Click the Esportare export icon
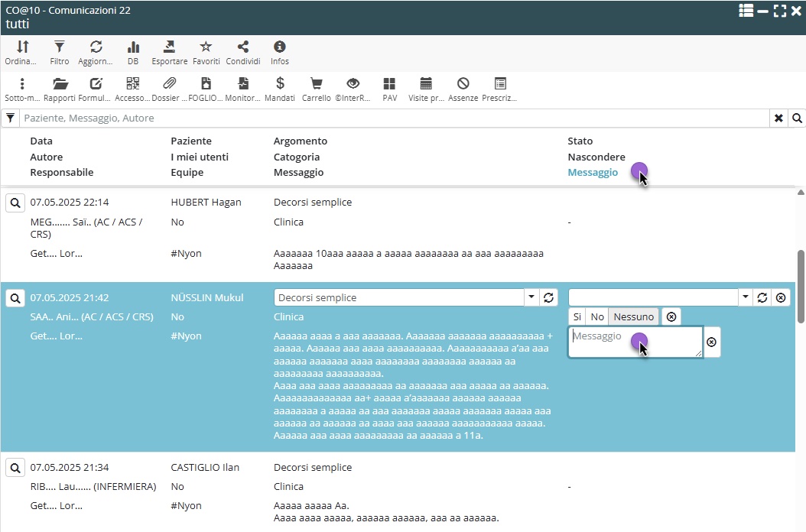Screen dimensions: 806x532 click(x=169, y=47)
